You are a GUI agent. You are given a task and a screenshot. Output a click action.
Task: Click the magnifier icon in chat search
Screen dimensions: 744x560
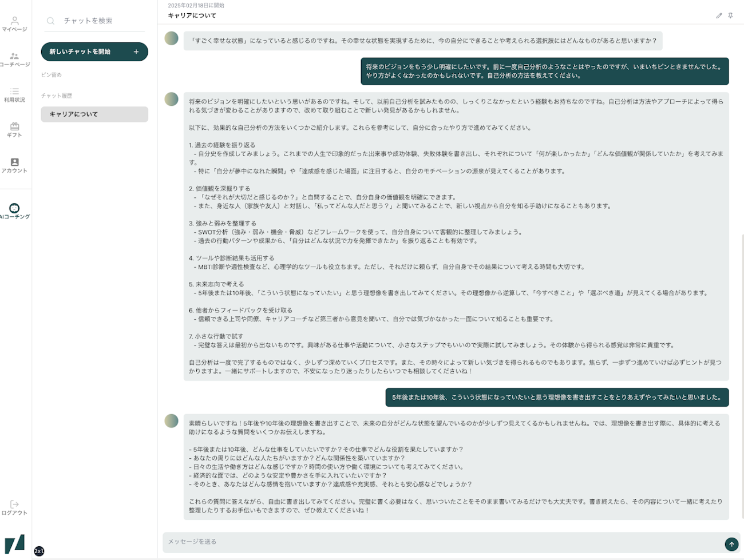(50, 21)
